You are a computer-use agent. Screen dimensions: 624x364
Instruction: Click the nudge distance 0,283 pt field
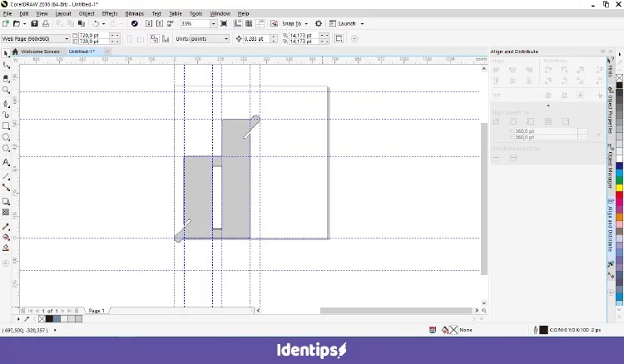point(253,39)
